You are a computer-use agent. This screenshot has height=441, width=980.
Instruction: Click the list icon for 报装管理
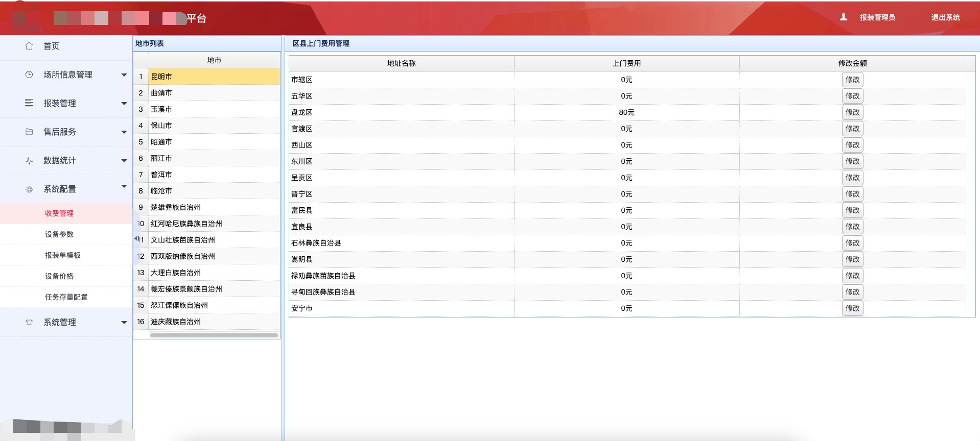29,103
